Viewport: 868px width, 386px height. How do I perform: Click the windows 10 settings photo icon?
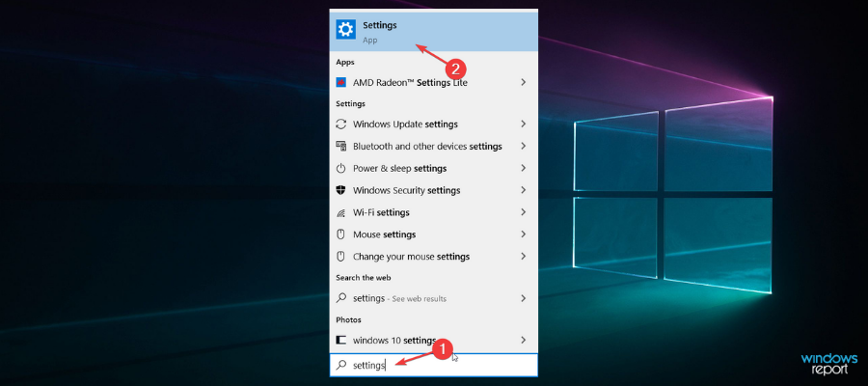(341, 340)
